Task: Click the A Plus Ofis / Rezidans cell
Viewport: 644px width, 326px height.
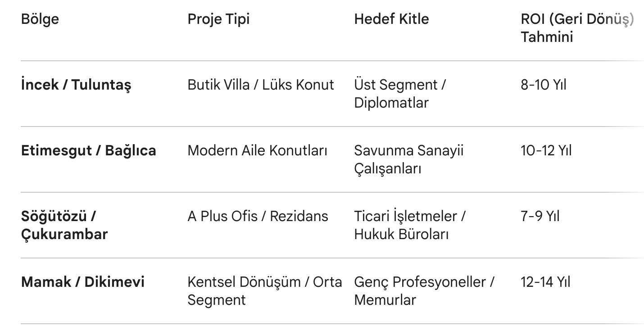Action: (258, 216)
